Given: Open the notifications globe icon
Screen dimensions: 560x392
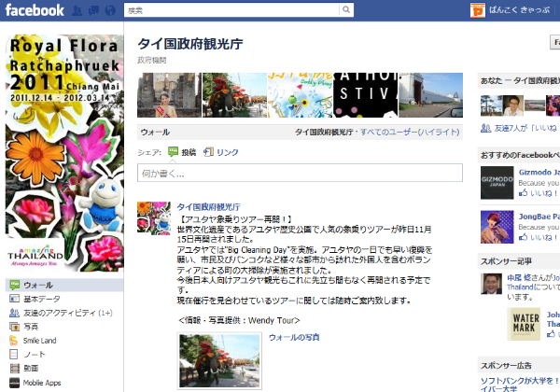Looking at the screenshot, I should [110, 10].
